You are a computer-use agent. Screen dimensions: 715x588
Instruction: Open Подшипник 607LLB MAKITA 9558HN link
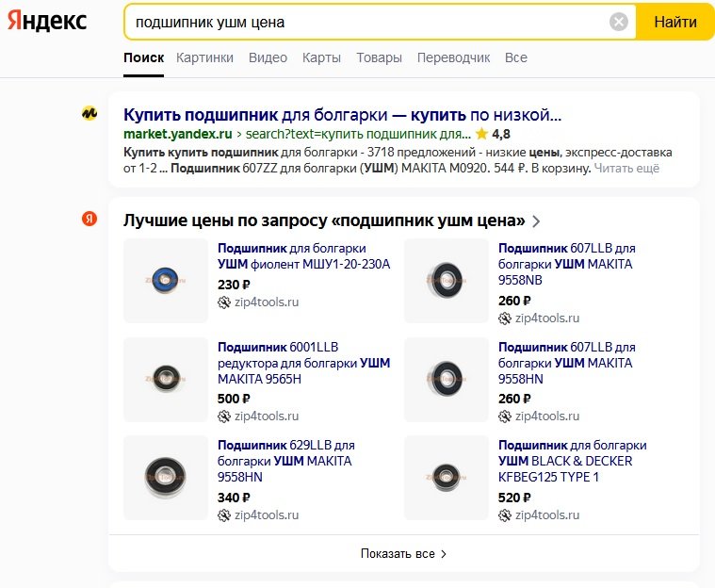point(566,363)
